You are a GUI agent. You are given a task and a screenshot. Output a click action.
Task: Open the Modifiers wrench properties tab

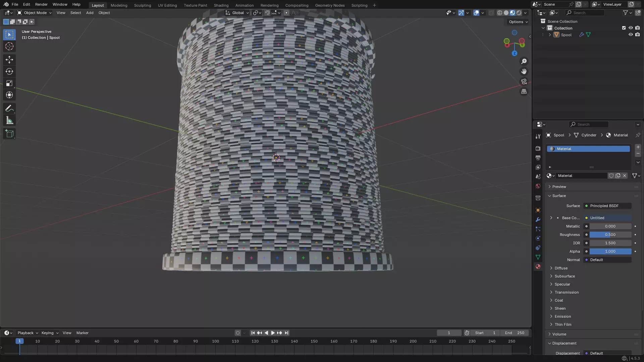(x=538, y=220)
